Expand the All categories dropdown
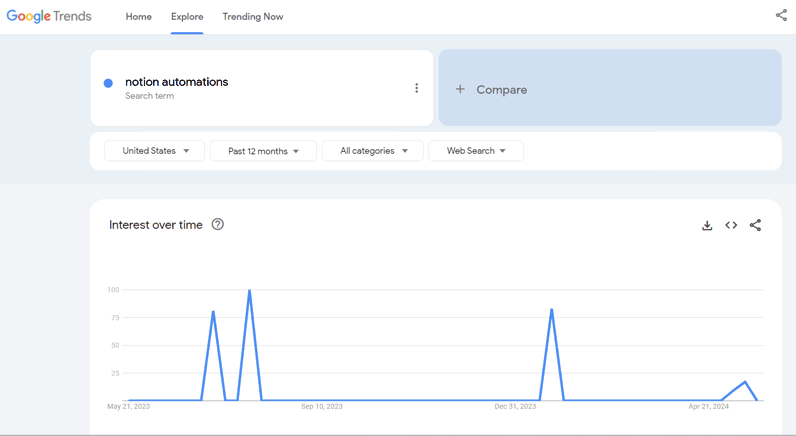This screenshot has height=436, width=796. pyautogui.click(x=373, y=151)
